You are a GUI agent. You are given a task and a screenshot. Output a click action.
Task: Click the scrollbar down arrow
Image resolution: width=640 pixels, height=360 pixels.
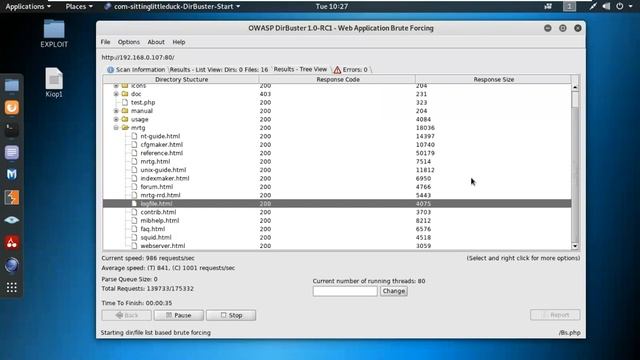coord(575,246)
